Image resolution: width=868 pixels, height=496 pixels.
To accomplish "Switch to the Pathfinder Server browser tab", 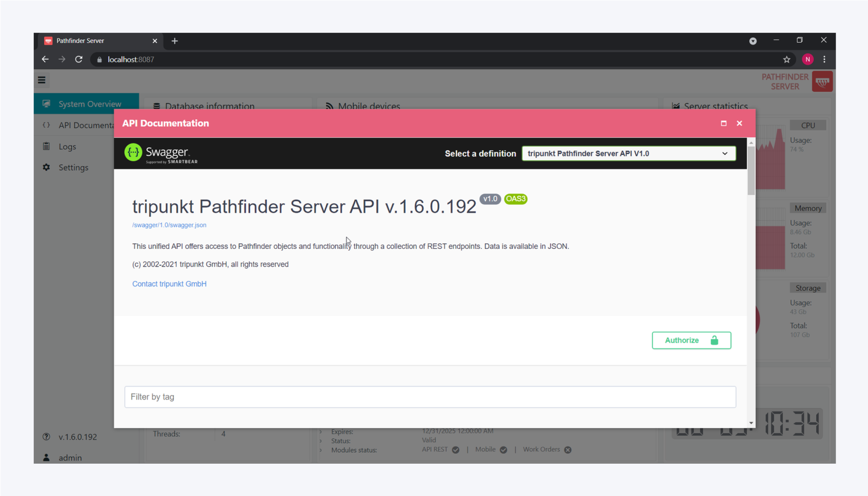I will (x=100, y=41).
